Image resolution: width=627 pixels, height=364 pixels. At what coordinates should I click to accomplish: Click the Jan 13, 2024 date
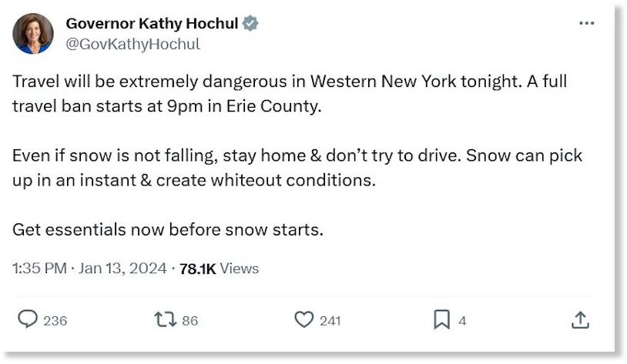122,268
